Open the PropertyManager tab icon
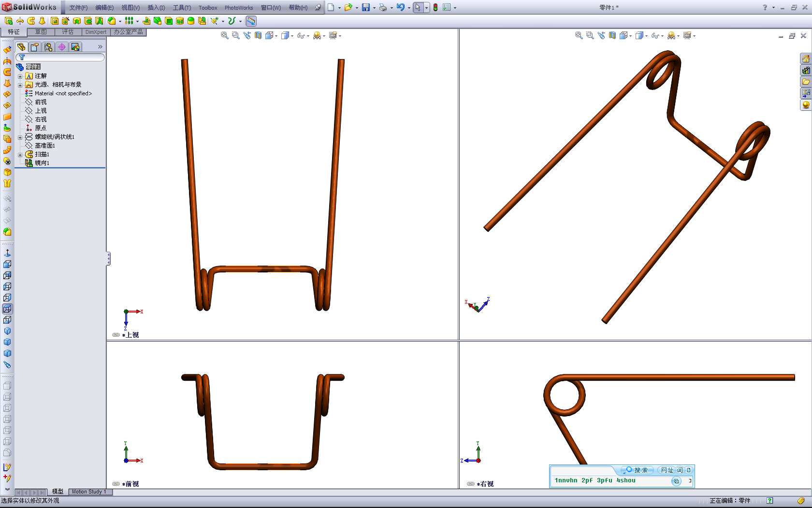 click(x=35, y=47)
